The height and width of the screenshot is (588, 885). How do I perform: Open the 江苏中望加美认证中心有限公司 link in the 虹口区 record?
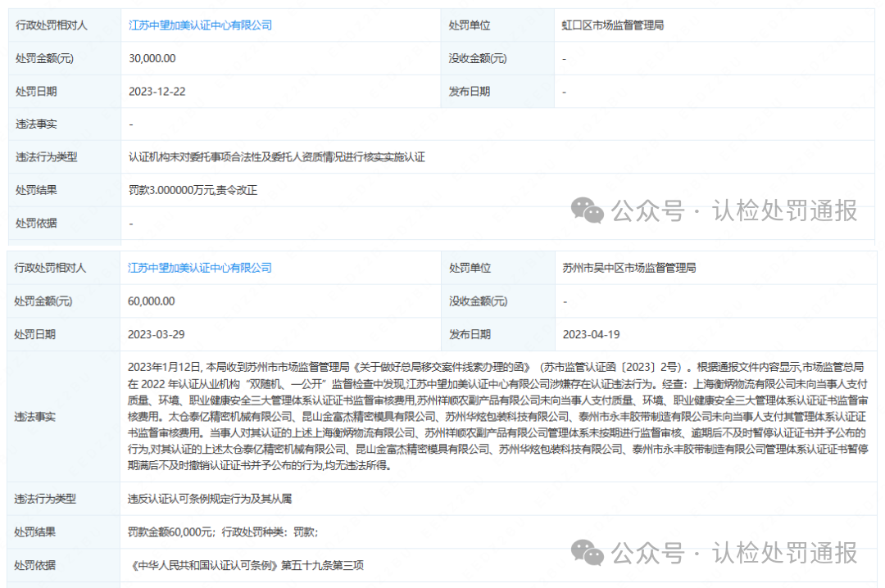[x=200, y=25]
